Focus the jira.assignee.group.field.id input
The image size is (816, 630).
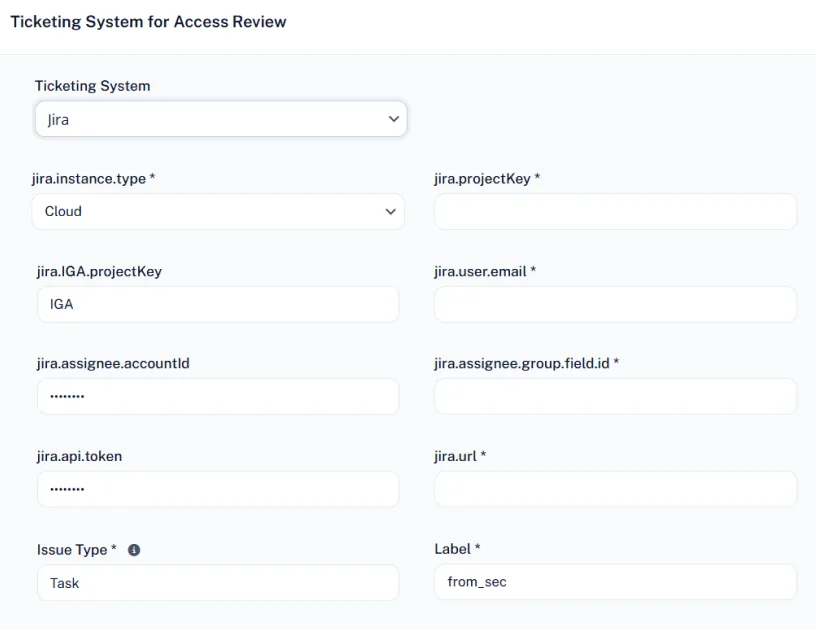tap(616, 396)
